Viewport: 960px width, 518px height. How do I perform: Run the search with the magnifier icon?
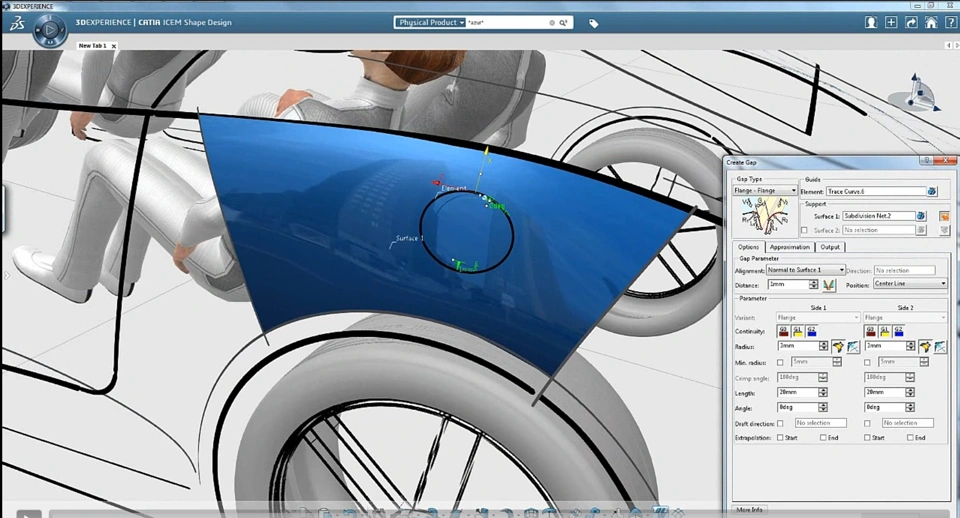(563, 23)
